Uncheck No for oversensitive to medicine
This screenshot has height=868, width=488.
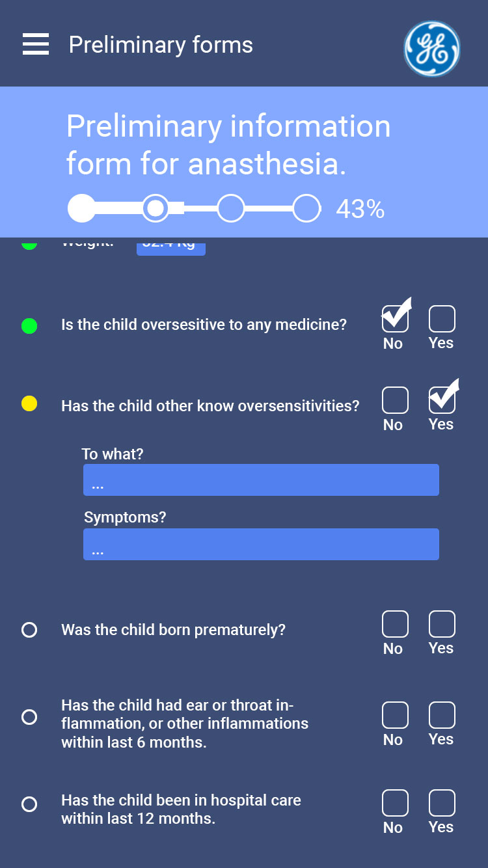395,319
